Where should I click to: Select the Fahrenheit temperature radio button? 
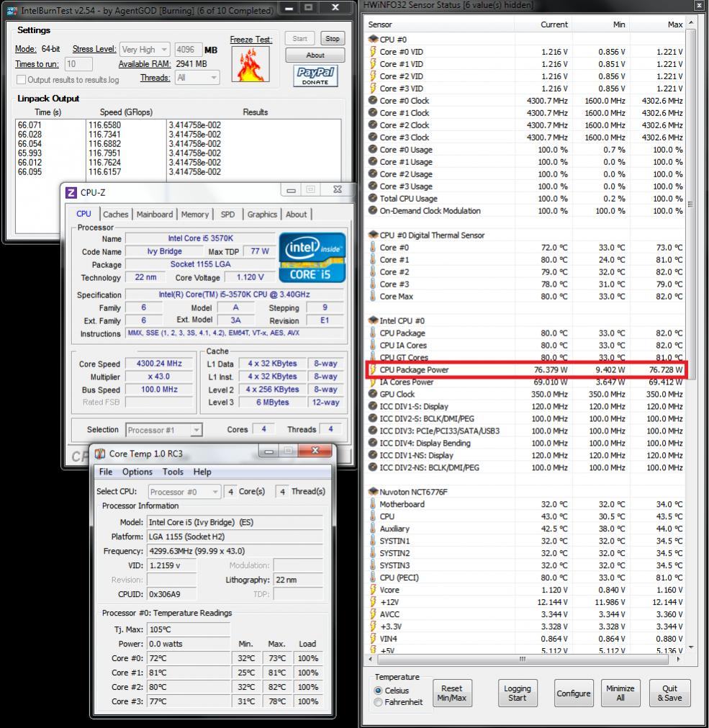coord(378,702)
